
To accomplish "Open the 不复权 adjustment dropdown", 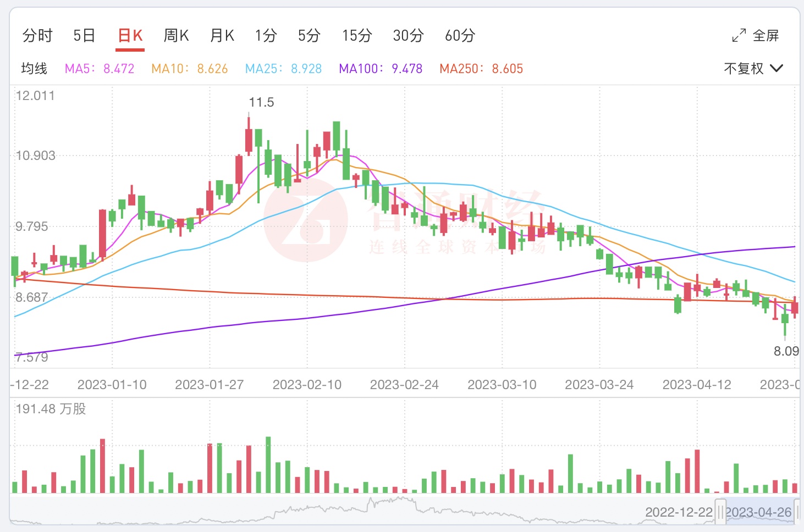I will click(753, 69).
